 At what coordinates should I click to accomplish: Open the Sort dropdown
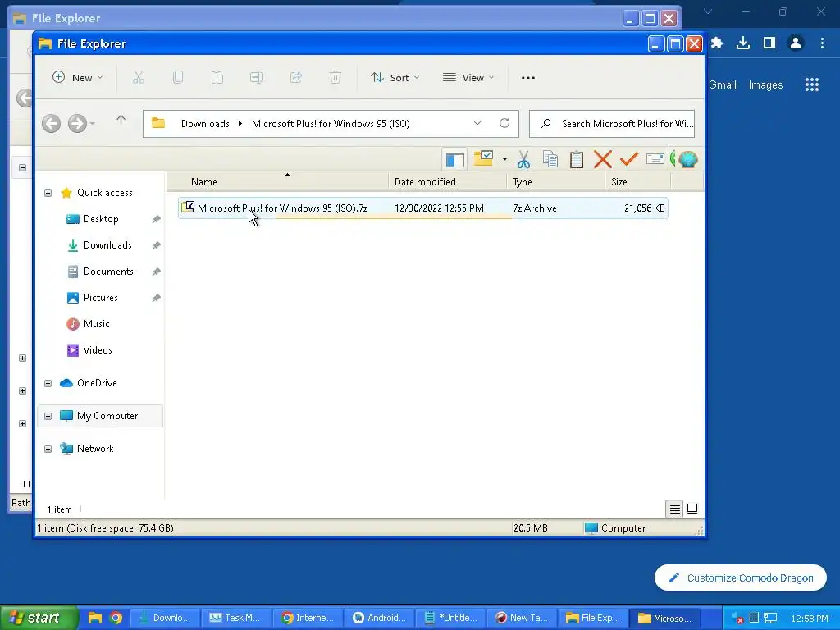click(x=395, y=78)
